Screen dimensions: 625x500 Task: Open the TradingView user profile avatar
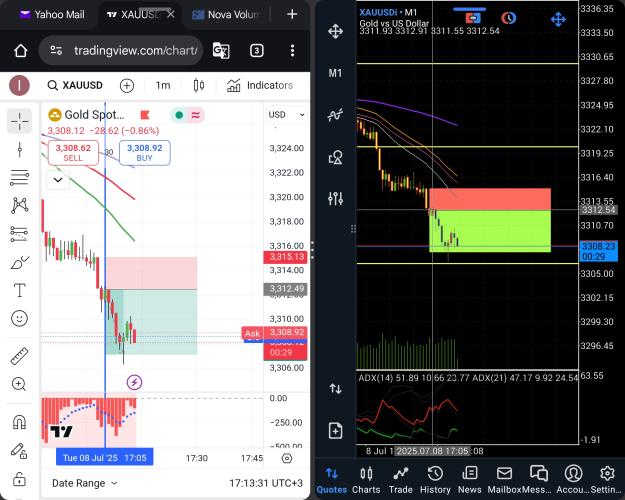[19, 85]
